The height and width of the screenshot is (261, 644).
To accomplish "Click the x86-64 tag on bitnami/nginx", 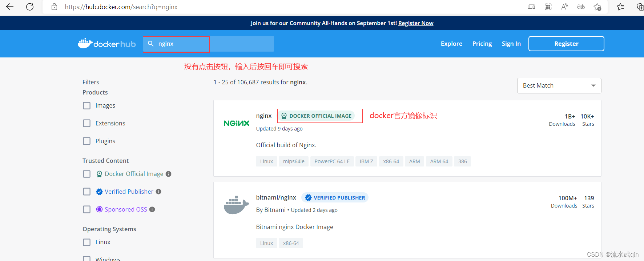I will (x=291, y=243).
